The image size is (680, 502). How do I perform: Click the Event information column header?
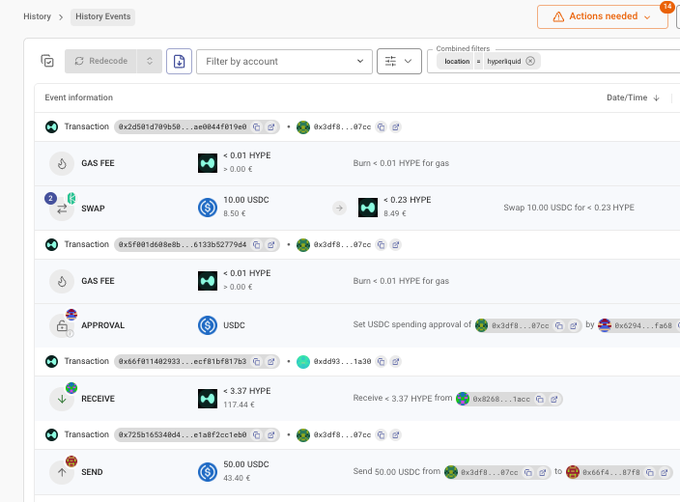coord(78,98)
